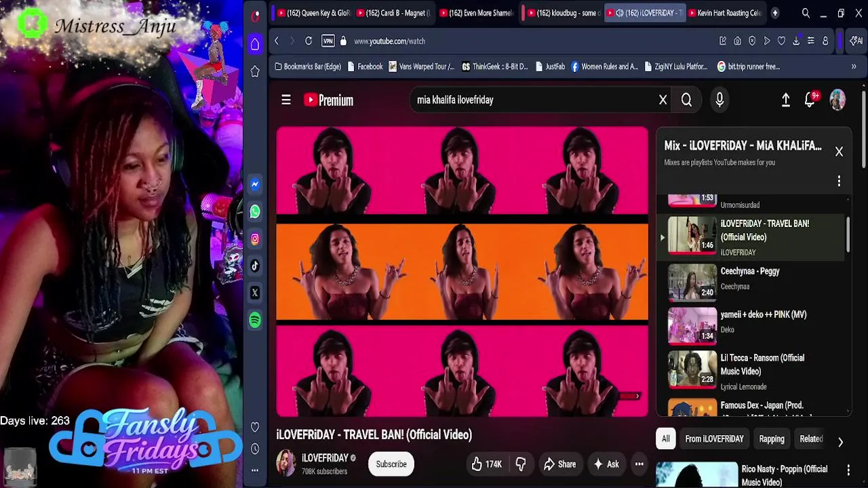This screenshot has height=488, width=868.
Task: Open JustFab bookmark
Action: point(550,66)
